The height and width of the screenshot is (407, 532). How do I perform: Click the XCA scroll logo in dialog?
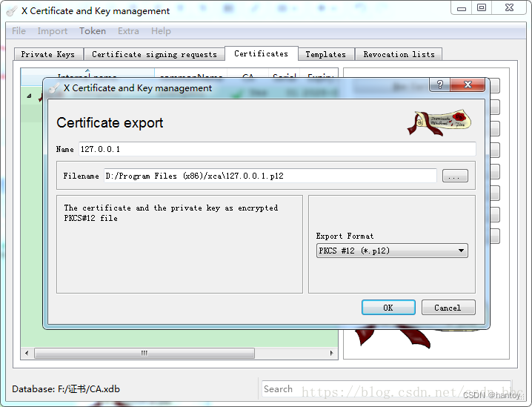(x=439, y=122)
